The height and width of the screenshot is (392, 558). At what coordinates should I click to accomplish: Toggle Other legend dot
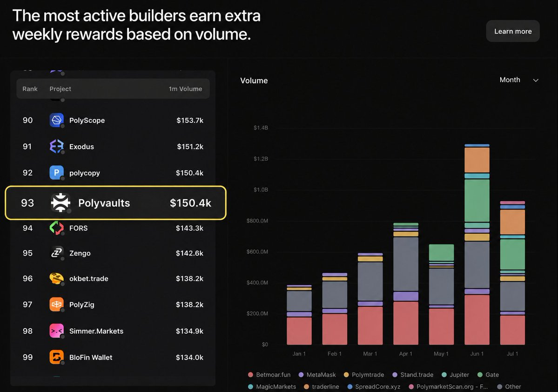500,387
